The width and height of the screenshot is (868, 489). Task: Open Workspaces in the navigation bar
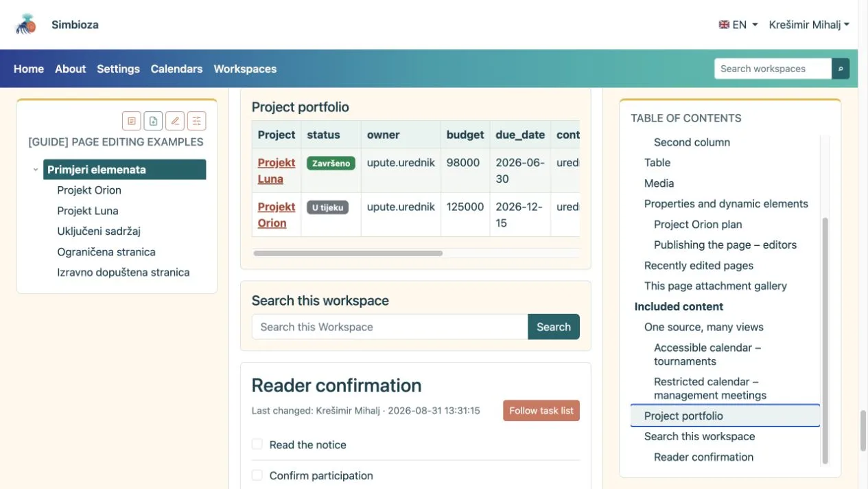point(245,69)
